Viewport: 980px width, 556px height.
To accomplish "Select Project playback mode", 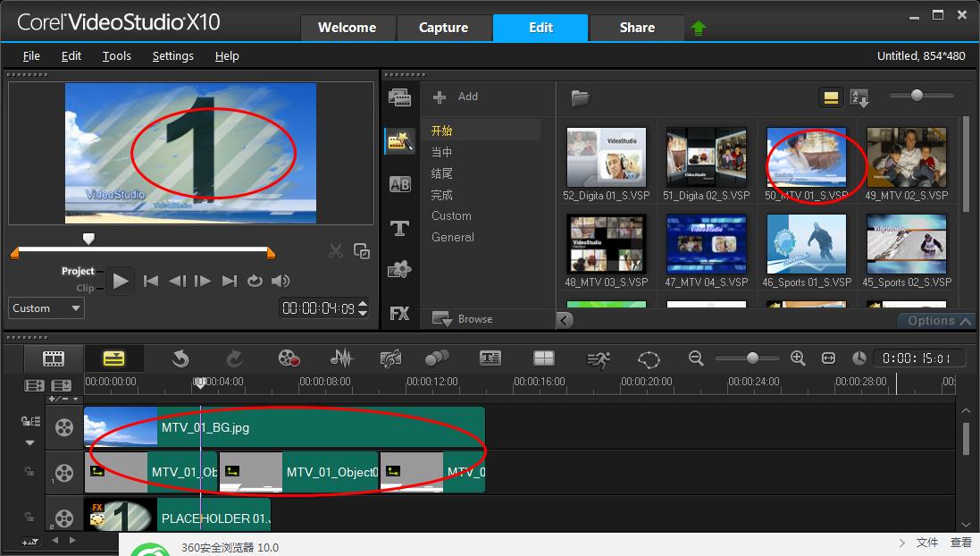I will pyautogui.click(x=78, y=271).
